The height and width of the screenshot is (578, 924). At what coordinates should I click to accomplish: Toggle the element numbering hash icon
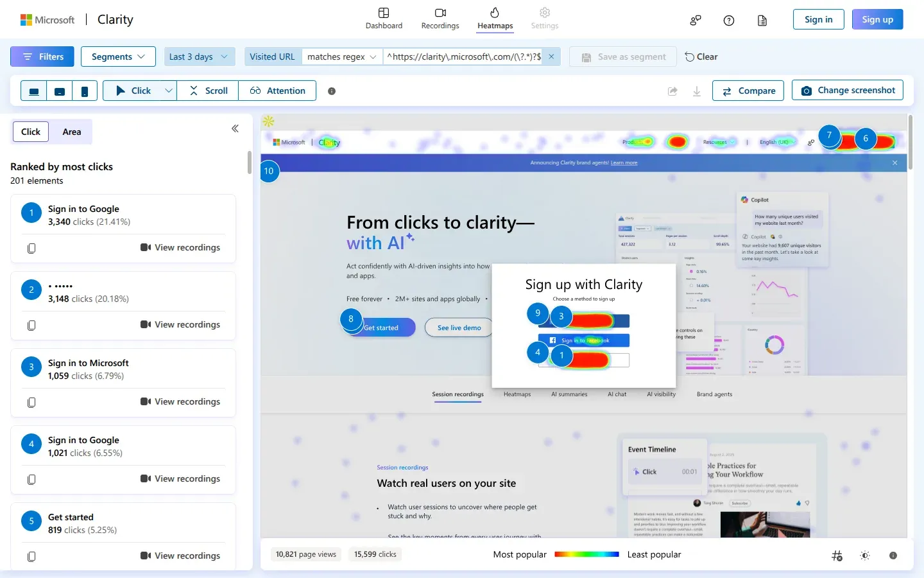(837, 556)
